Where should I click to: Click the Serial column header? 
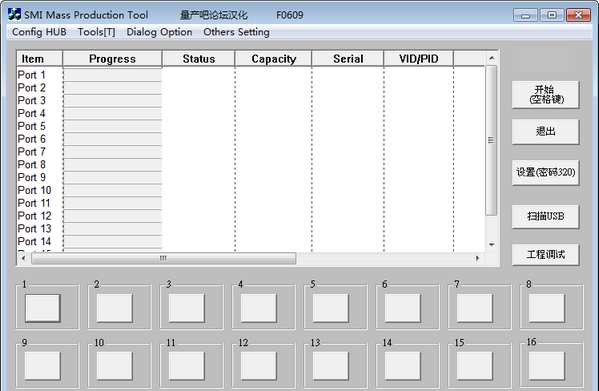pos(348,59)
